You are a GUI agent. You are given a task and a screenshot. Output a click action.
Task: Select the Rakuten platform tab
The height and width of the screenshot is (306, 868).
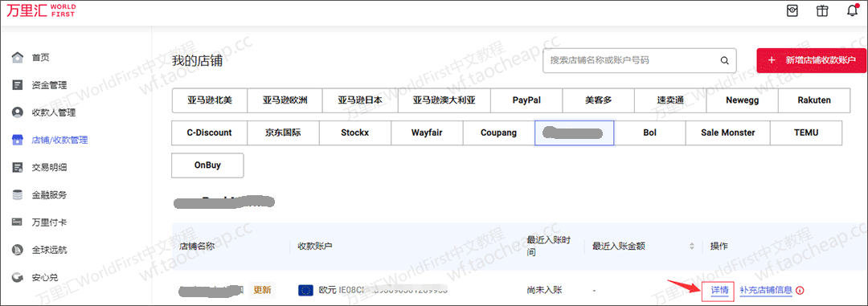(x=814, y=100)
